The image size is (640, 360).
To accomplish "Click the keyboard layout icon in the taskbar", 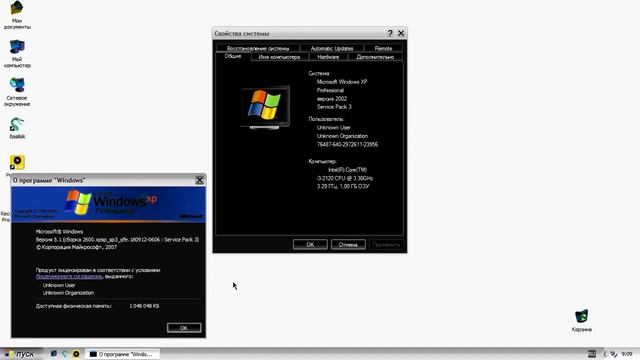I will pos(591,354).
